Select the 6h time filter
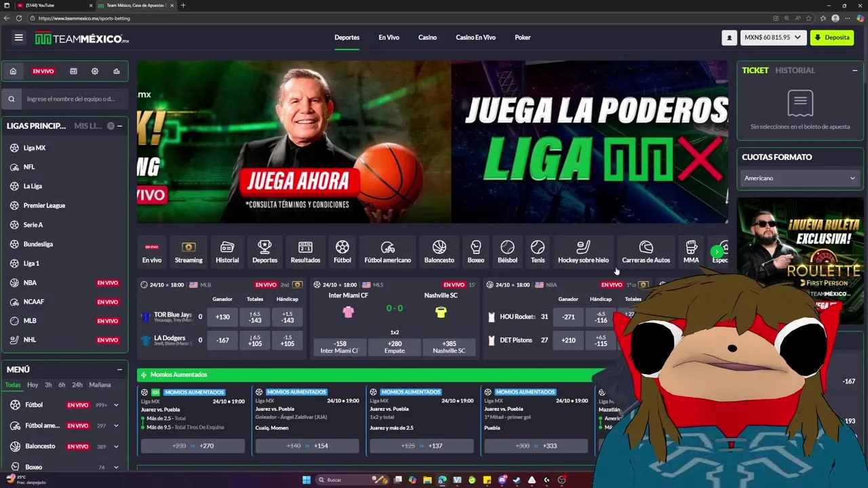868x488 pixels. [x=62, y=385]
